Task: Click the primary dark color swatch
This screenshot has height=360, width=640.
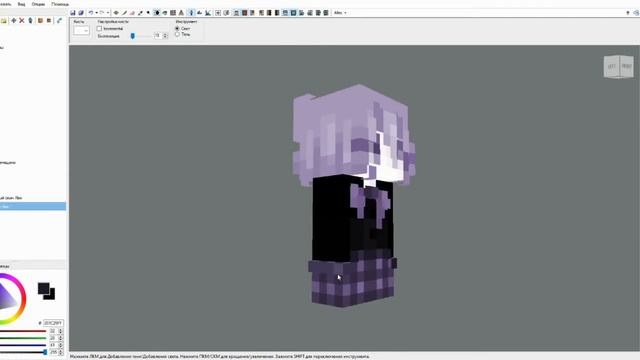Action: click(43, 289)
